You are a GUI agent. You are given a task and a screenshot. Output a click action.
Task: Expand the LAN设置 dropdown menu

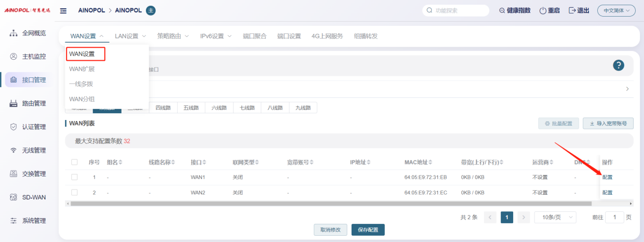[x=130, y=36]
